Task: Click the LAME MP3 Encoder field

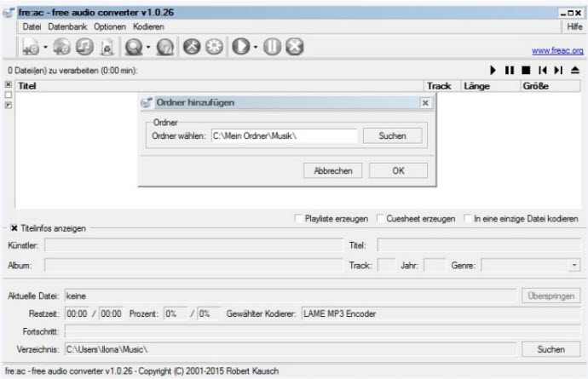Action: pyautogui.click(x=441, y=313)
